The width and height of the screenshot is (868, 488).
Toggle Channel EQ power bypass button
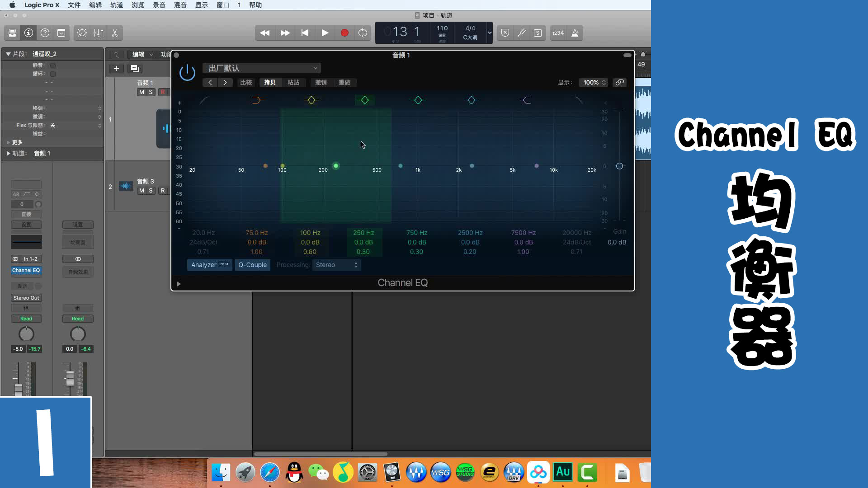pyautogui.click(x=187, y=72)
